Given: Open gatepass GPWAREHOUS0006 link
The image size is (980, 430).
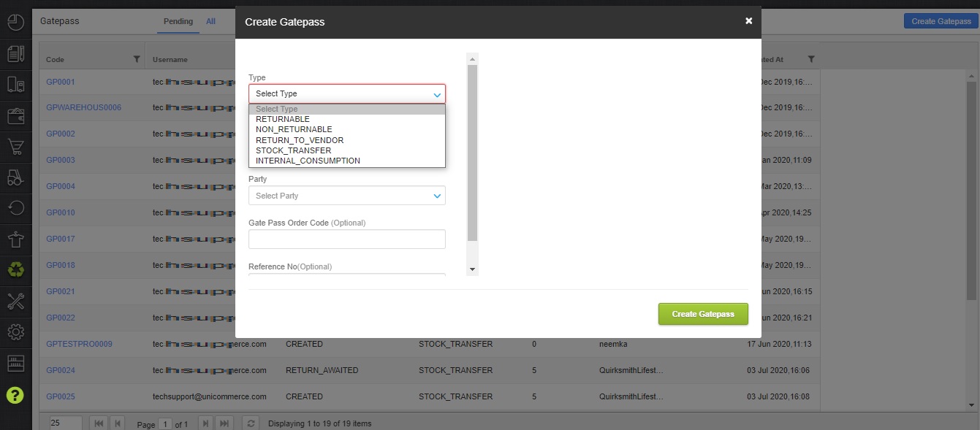Looking at the screenshot, I should coord(84,108).
